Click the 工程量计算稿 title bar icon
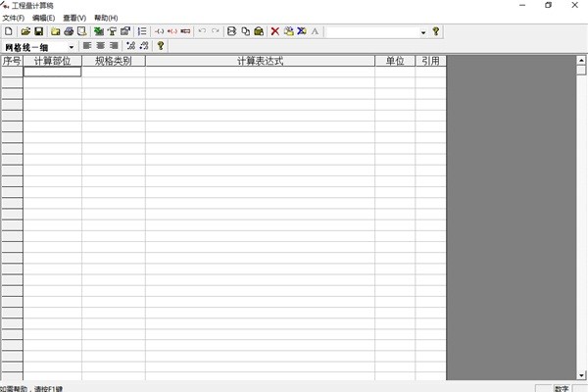Screen dimensions: 588x392 click(x=5, y=6)
